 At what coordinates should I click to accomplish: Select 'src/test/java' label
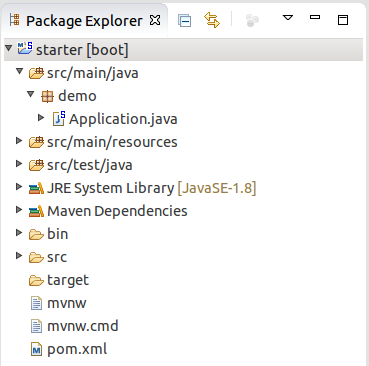point(90,165)
